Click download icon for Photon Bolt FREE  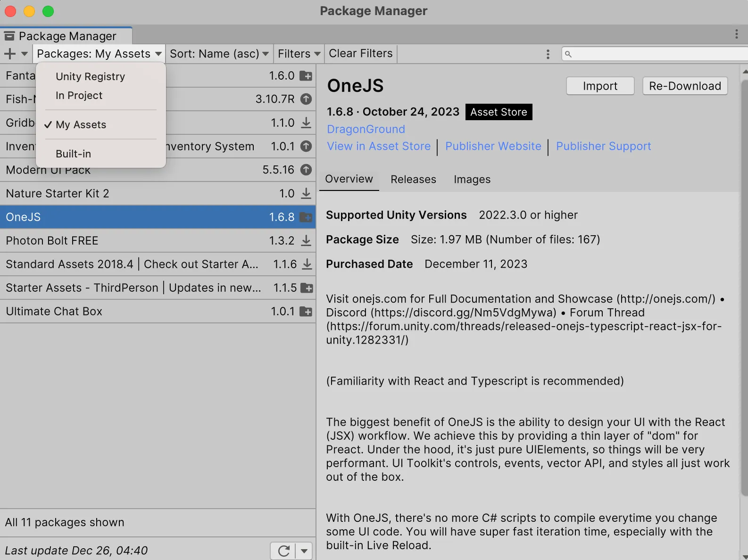point(306,240)
